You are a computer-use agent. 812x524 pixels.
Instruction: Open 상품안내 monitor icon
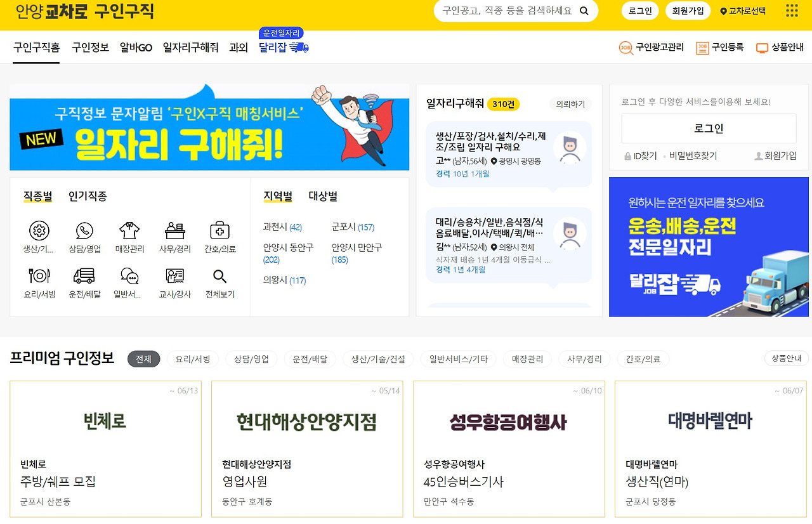click(762, 48)
